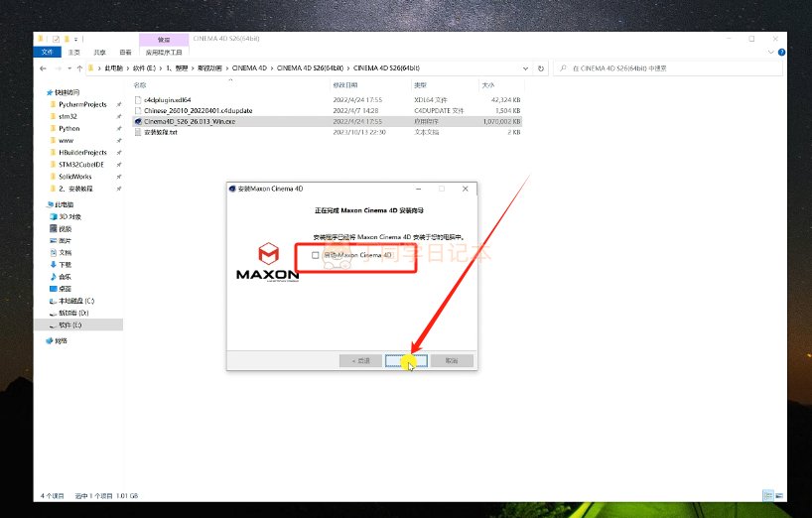Select the purple 管理 contextual tab
The image size is (812, 518).
pos(164,40)
